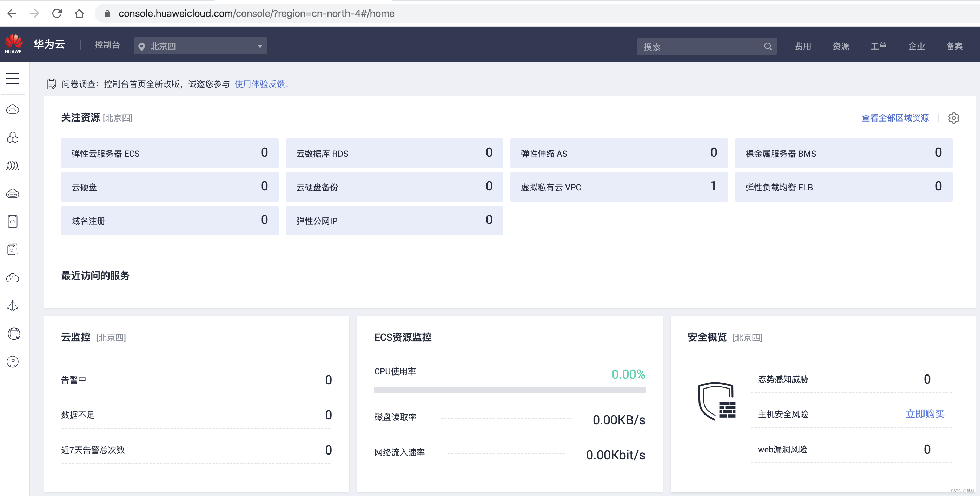Click the search magnifier icon
The height and width of the screenshot is (496, 980).
click(x=768, y=46)
